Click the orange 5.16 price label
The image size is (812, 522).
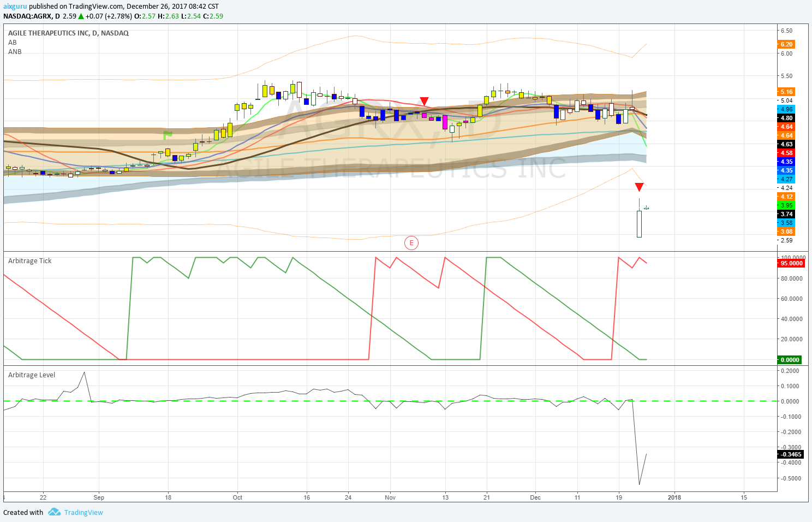pos(786,92)
